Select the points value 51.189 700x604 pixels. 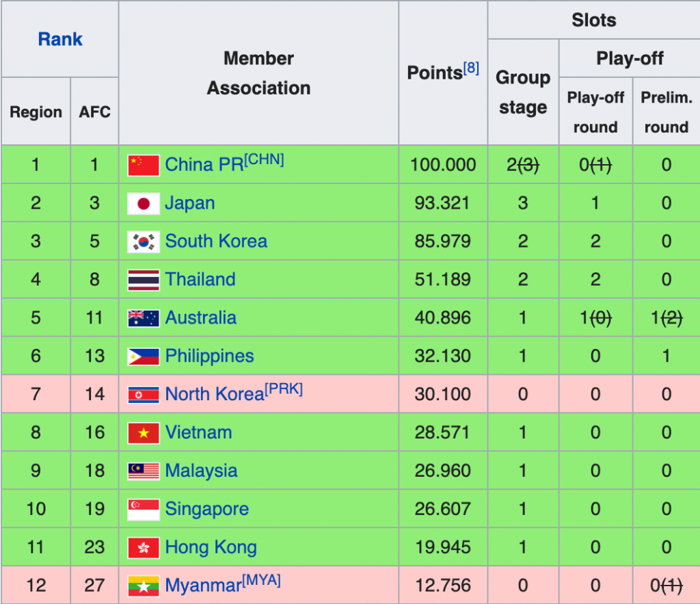coord(442,280)
